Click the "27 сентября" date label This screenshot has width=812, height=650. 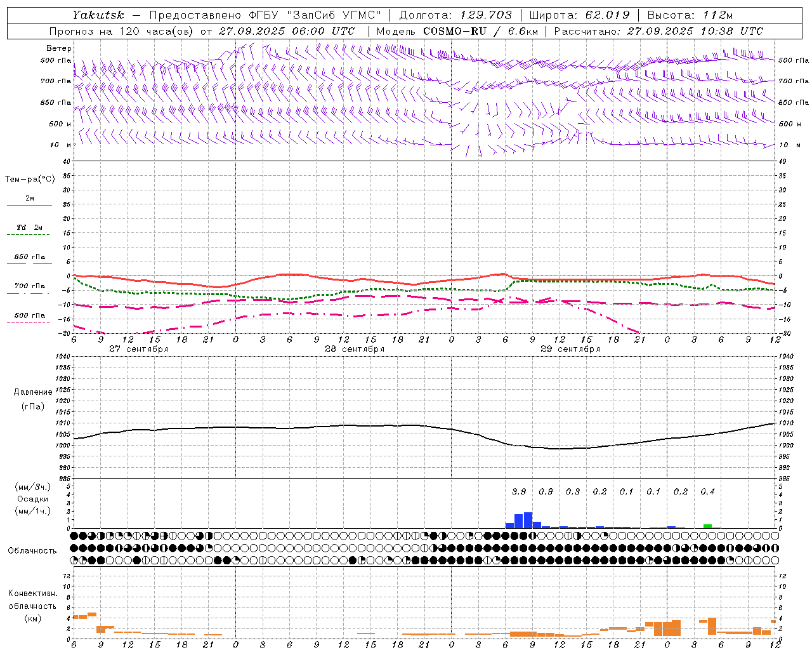click(x=138, y=349)
